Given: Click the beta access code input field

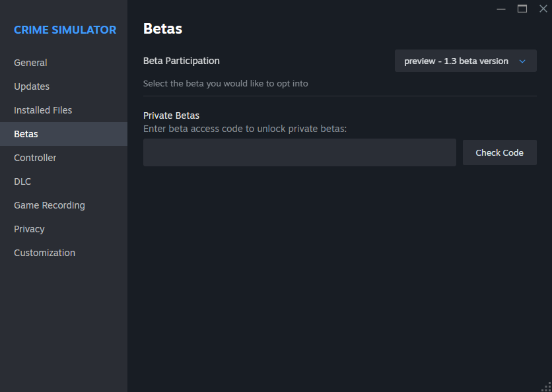Looking at the screenshot, I should (299, 152).
